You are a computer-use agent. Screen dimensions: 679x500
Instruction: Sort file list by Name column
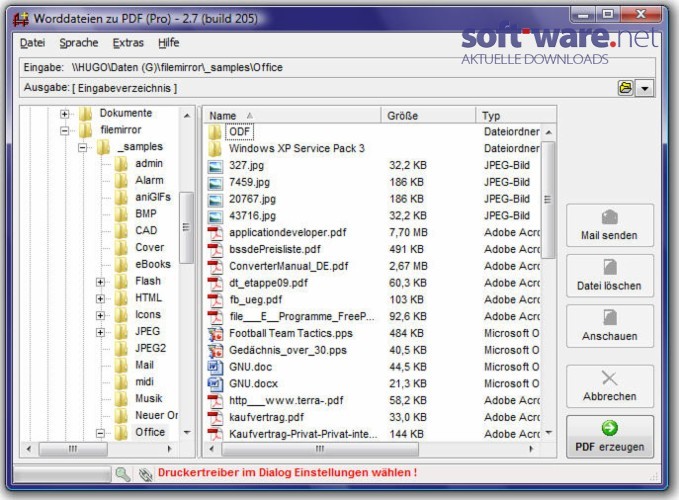coord(292,116)
